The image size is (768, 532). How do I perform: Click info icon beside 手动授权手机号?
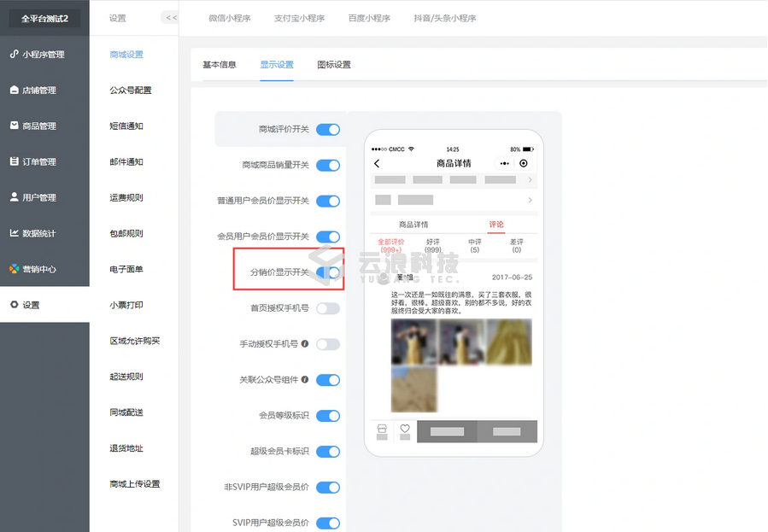[305, 343]
